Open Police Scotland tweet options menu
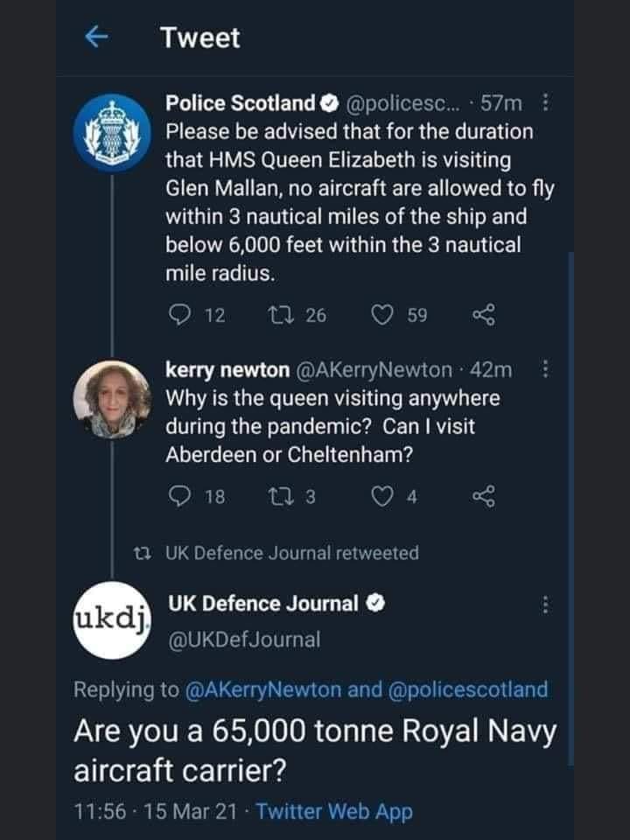This screenshot has width=630, height=840. (x=546, y=105)
